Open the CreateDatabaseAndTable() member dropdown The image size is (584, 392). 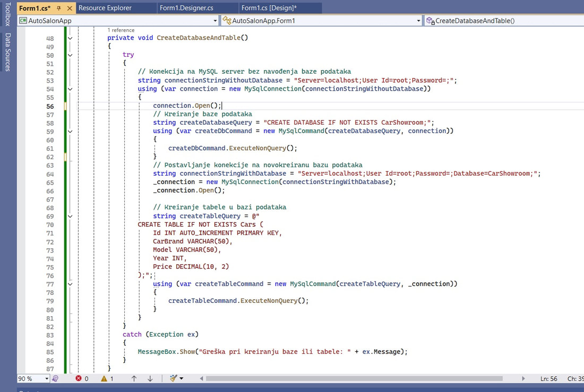pos(504,21)
